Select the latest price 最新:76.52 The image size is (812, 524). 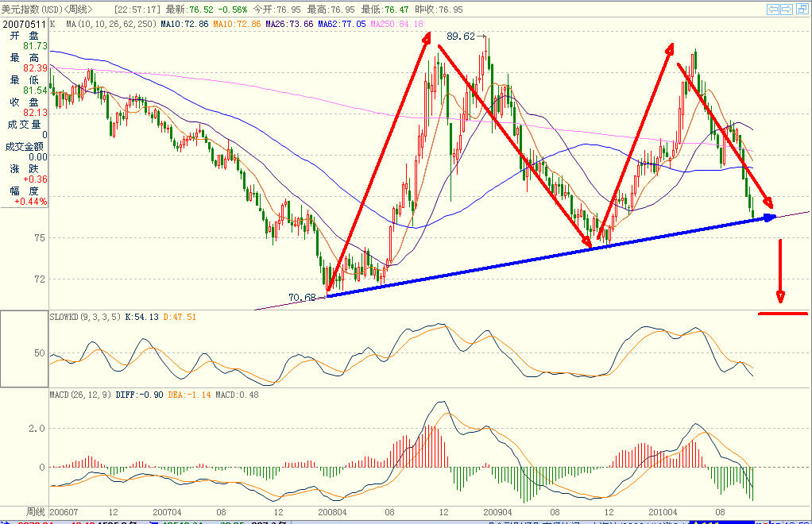point(190,10)
